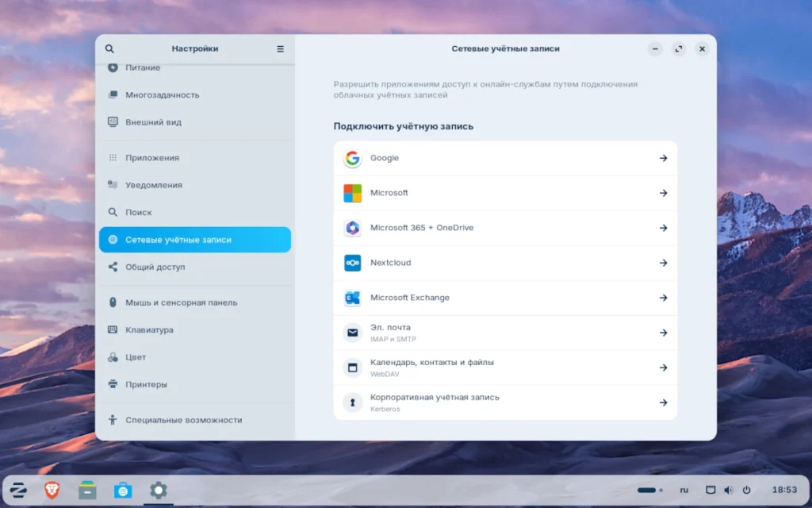The image size is (812, 508).
Task: Click the Принтеры printer icon
Action: (x=113, y=384)
